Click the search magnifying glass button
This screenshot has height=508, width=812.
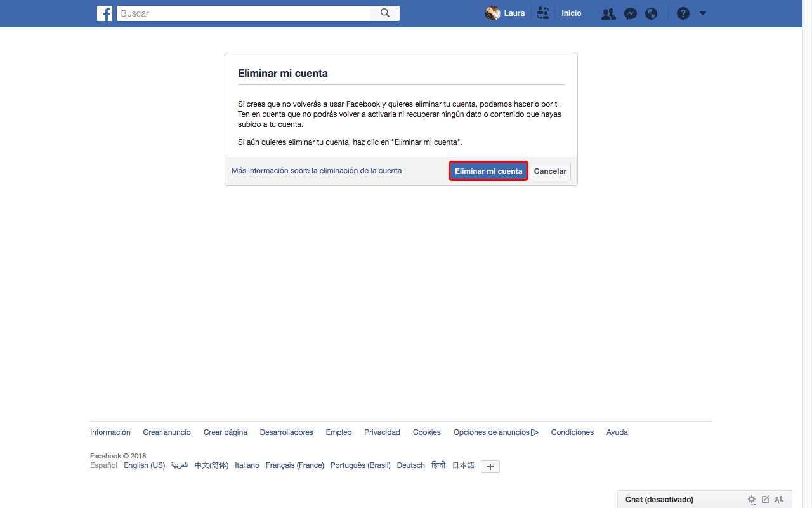385,13
